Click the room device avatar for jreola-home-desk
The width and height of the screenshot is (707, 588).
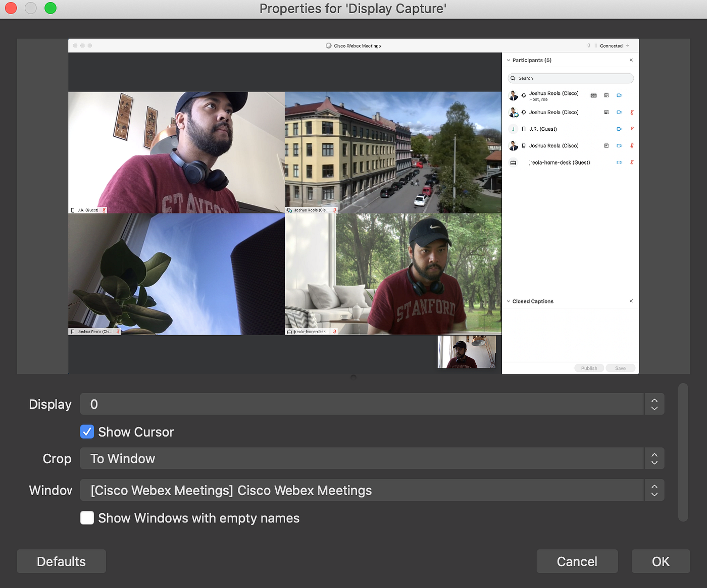513,163
